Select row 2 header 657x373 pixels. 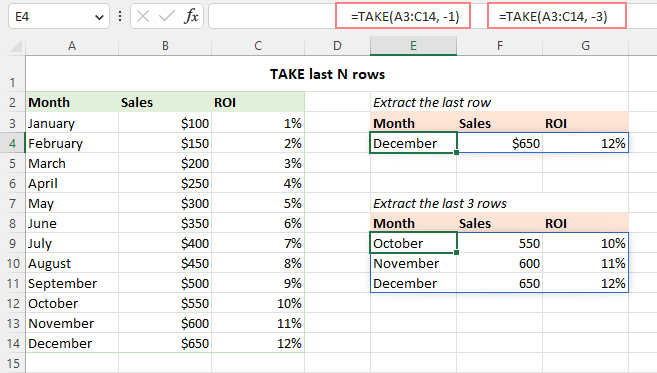click(13, 102)
